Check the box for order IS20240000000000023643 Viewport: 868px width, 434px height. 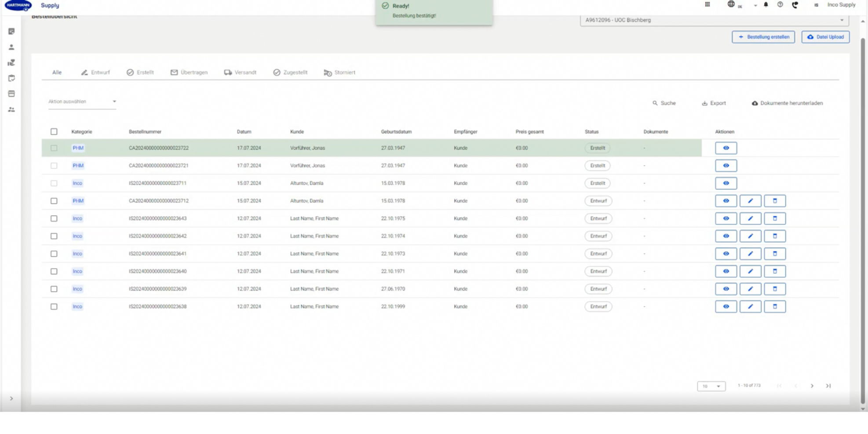click(54, 218)
